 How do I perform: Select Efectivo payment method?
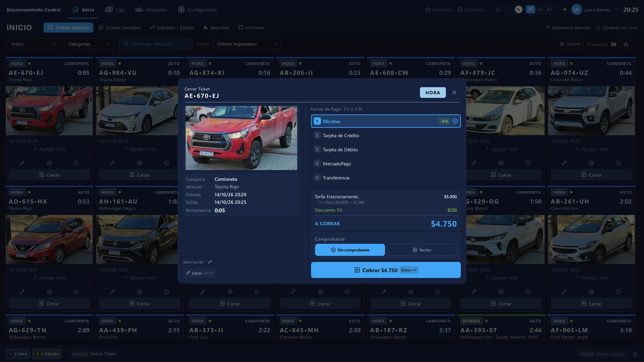[386, 121]
